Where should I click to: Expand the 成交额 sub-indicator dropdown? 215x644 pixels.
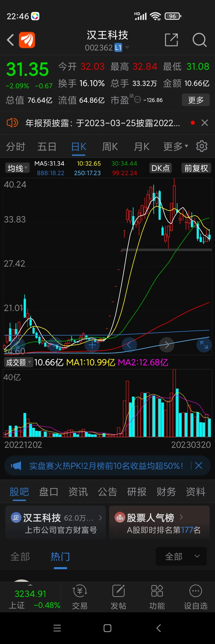19,362
